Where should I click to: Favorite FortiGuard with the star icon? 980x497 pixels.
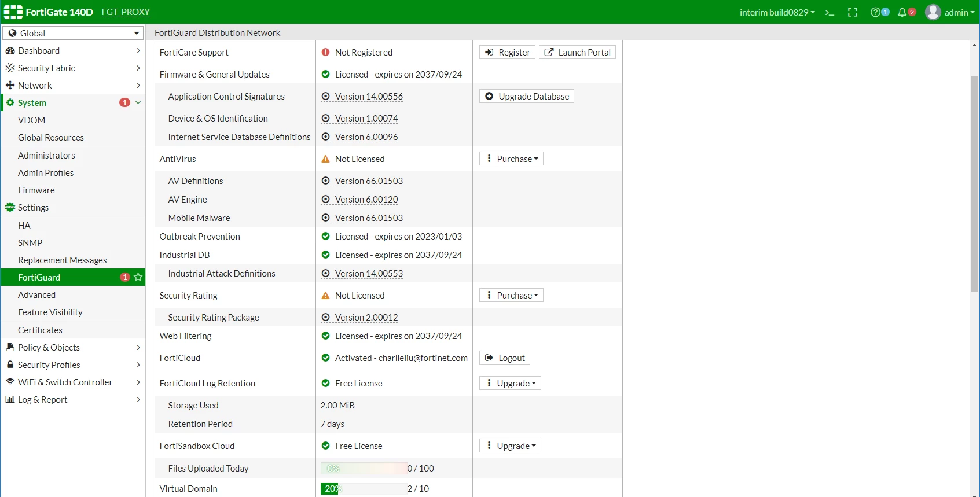(138, 277)
